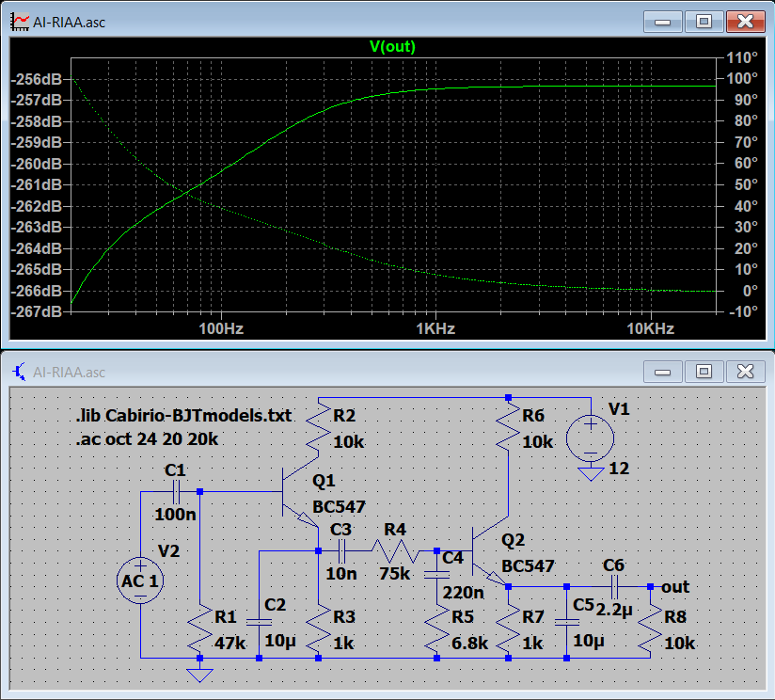Click the Q2 BC547 transistor symbol
Viewport: 775px width, 700px height.
(x=490, y=551)
